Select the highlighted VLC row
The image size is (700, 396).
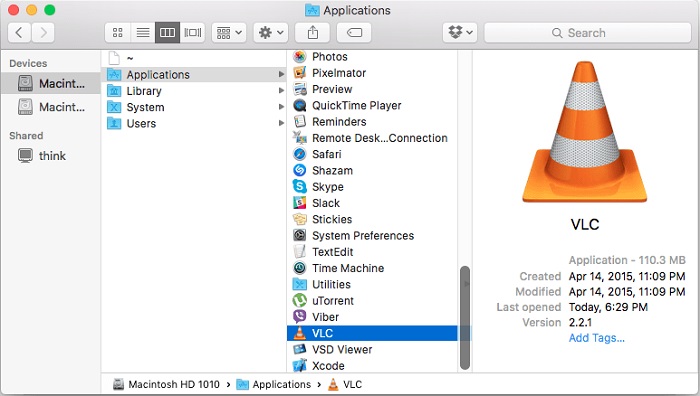click(372, 333)
